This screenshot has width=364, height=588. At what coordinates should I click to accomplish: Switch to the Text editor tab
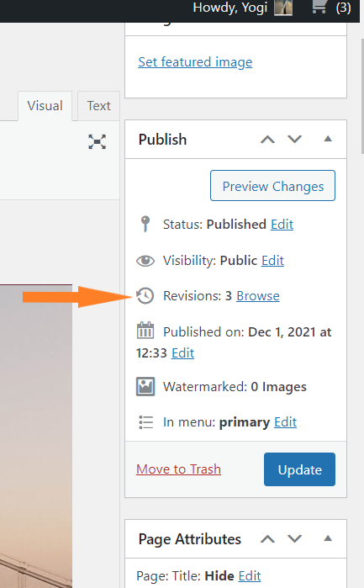coord(98,106)
